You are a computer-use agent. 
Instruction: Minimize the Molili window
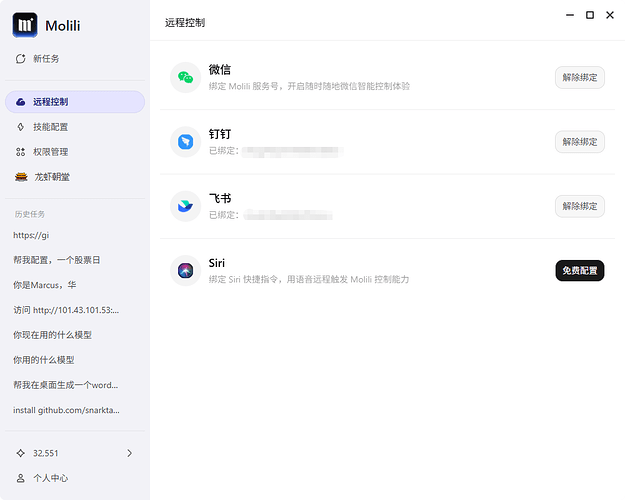click(570, 15)
